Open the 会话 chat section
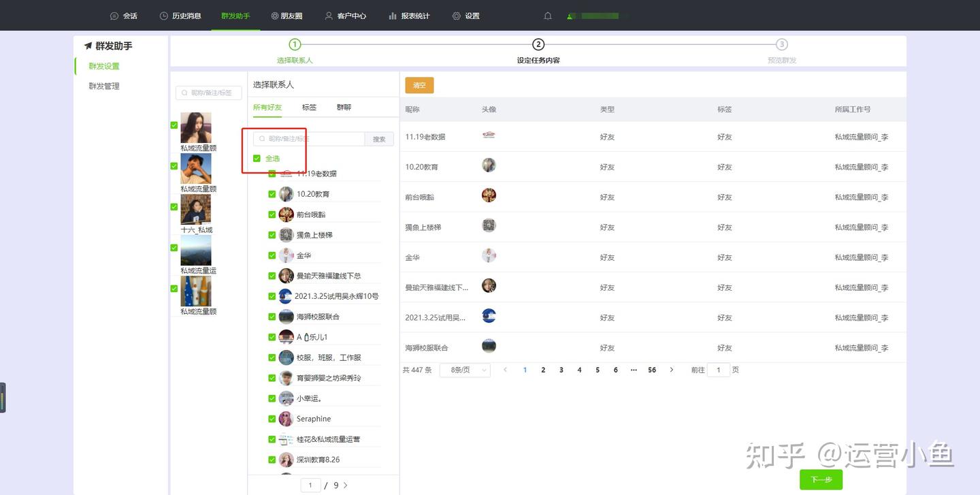 coord(123,15)
